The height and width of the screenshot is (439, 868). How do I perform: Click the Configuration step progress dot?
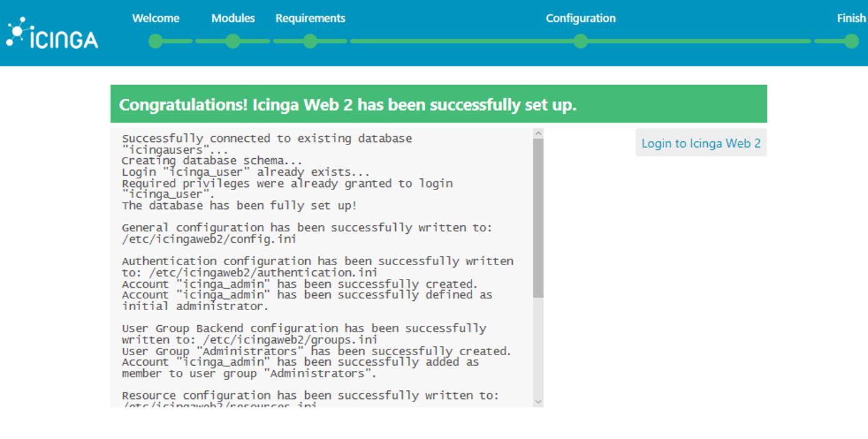coord(580,42)
